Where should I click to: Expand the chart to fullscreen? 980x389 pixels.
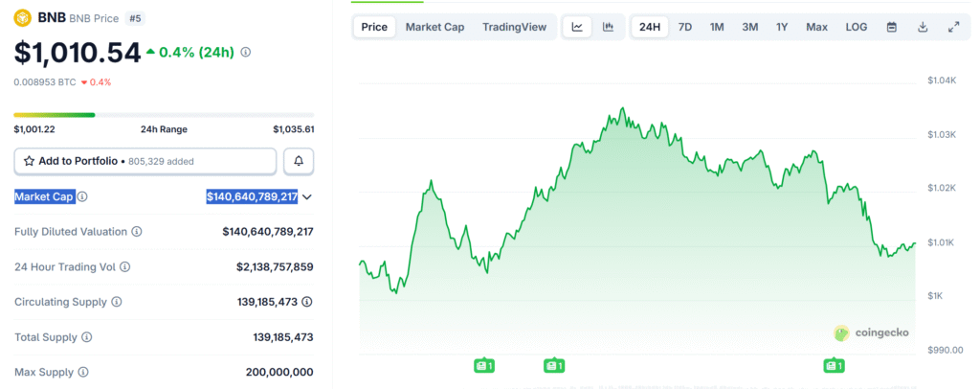pos(953,27)
